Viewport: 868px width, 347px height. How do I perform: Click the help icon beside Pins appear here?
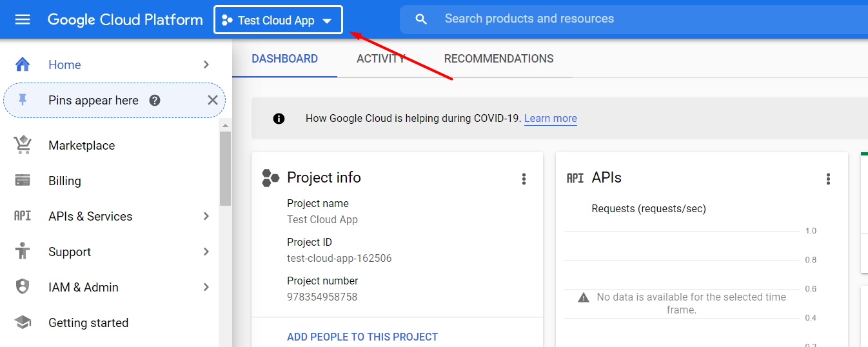[x=155, y=101]
